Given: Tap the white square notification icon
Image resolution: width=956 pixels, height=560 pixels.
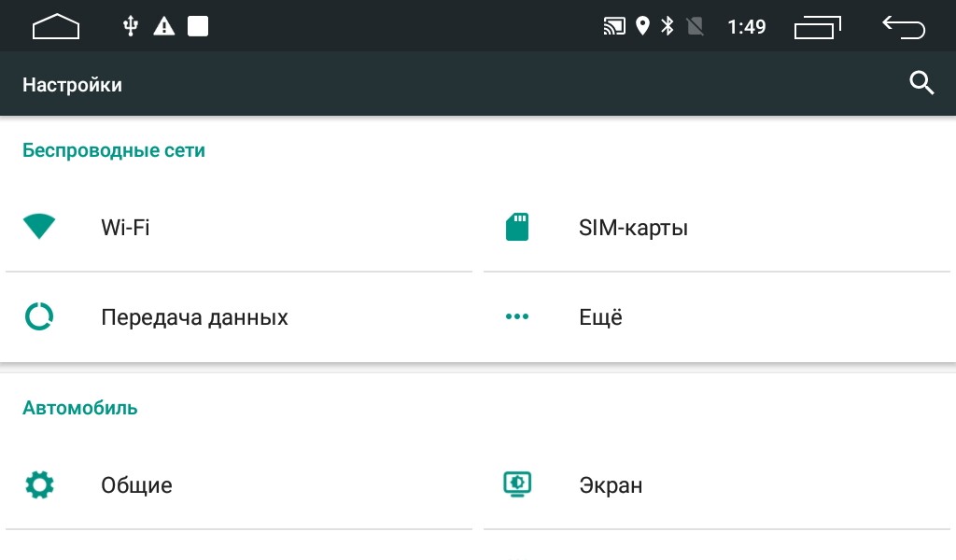Looking at the screenshot, I should (x=198, y=26).
